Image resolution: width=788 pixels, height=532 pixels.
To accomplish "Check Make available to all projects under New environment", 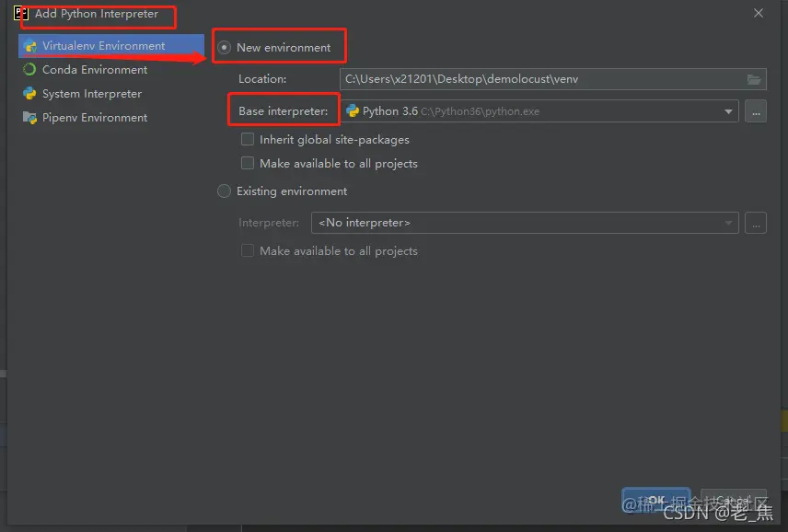I will pyautogui.click(x=248, y=163).
